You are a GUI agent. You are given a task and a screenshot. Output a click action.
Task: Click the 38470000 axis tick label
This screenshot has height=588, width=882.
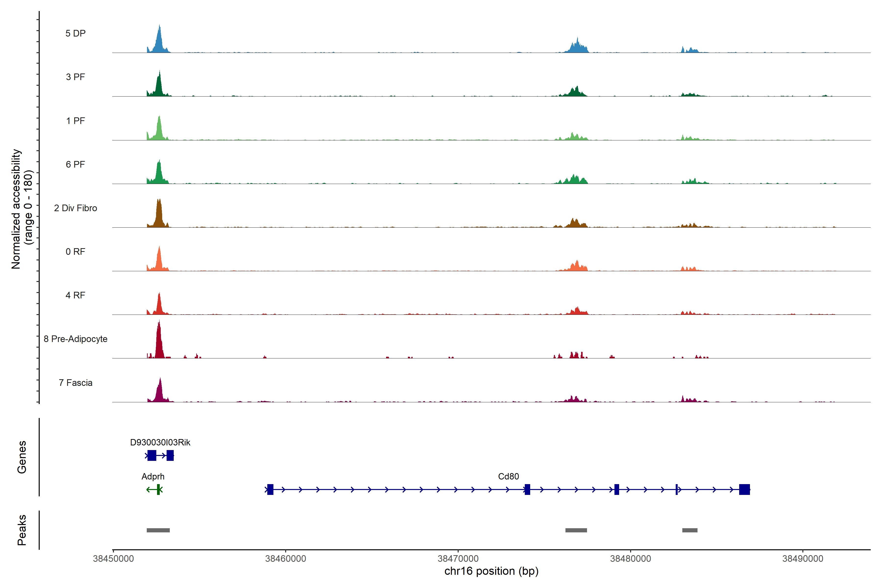[458, 559]
